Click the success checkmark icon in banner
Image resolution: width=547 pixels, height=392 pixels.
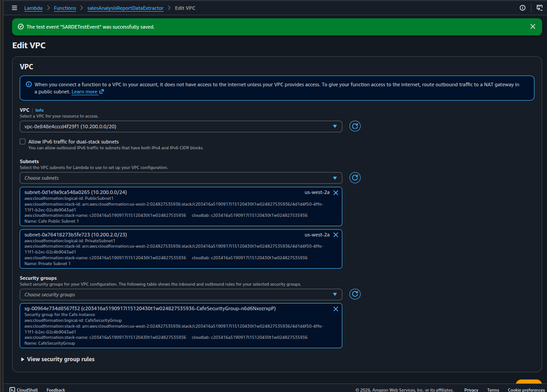click(21, 27)
